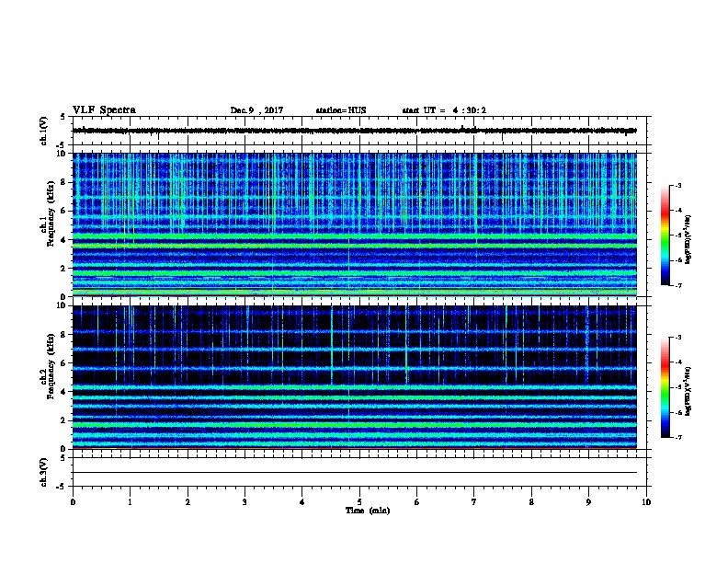
Task: Click the "Time (min)" axis label
Action: point(368,511)
